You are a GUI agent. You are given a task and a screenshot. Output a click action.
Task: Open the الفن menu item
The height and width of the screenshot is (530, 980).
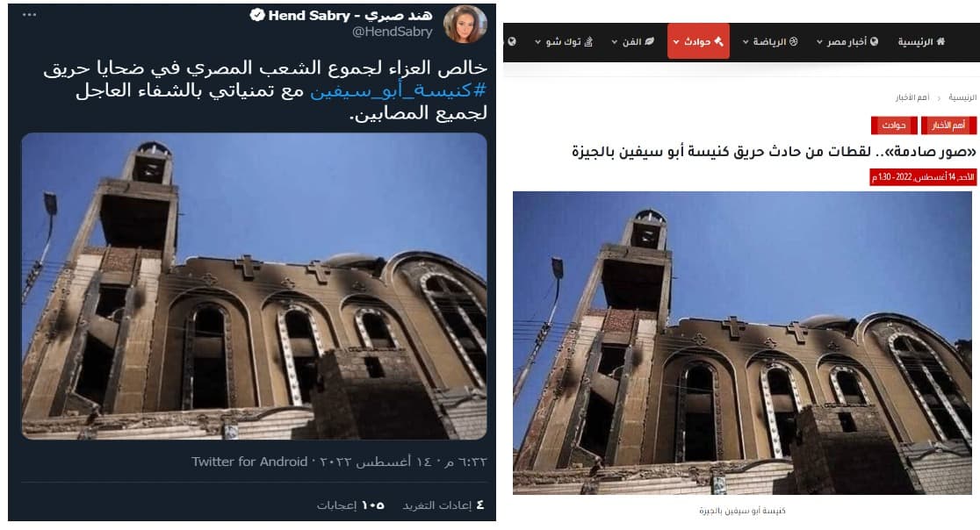pos(632,41)
